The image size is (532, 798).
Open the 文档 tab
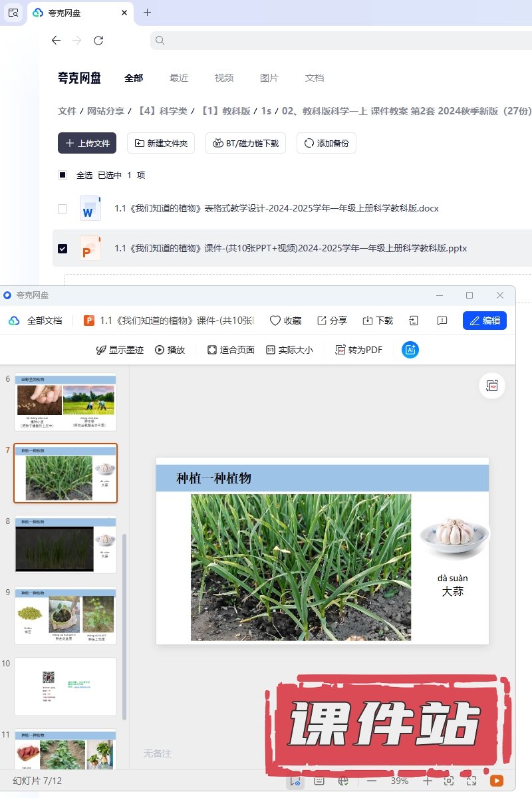click(315, 78)
